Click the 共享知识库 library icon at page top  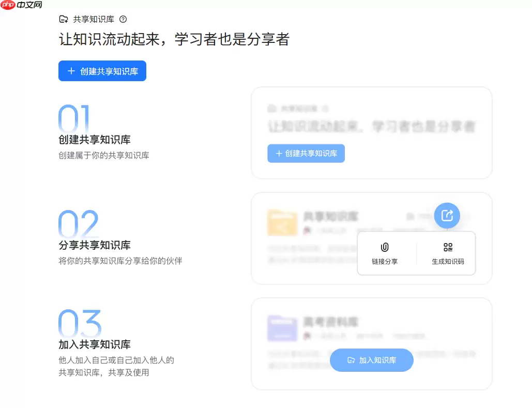click(x=63, y=19)
